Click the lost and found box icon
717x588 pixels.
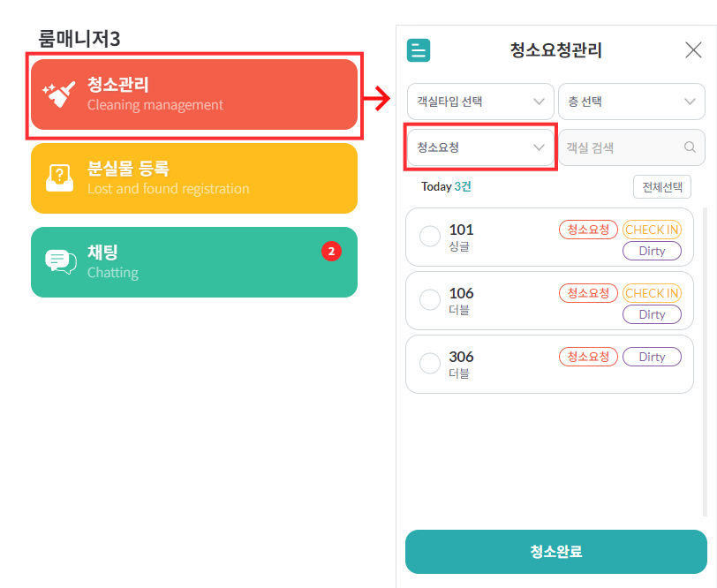coord(60,177)
